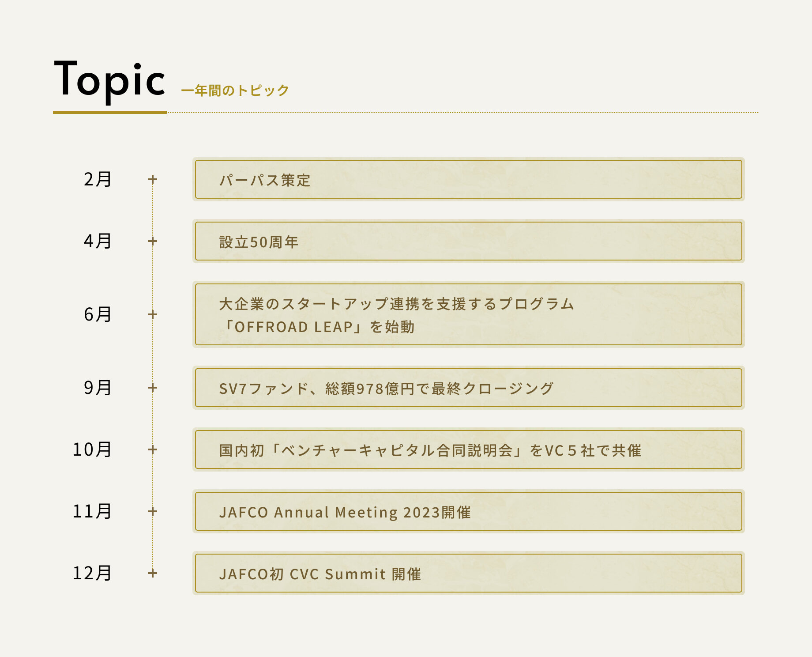The height and width of the screenshot is (657, 812).
Task: Click the 2月 month label
Action: point(98,179)
